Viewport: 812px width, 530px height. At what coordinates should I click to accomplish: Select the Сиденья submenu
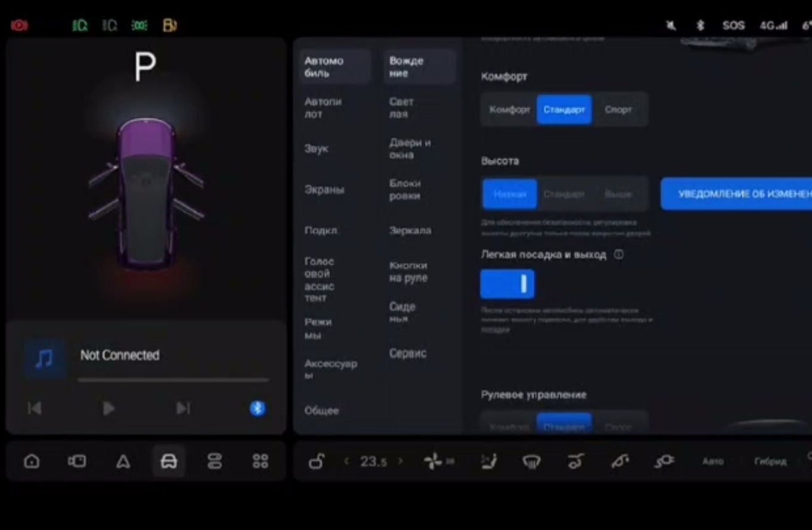[402, 312]
